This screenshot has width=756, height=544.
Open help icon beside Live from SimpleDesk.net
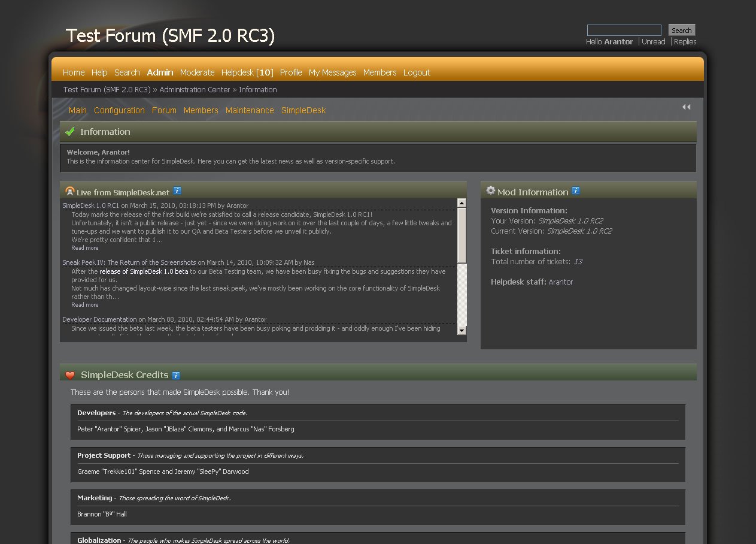point(177,191)
